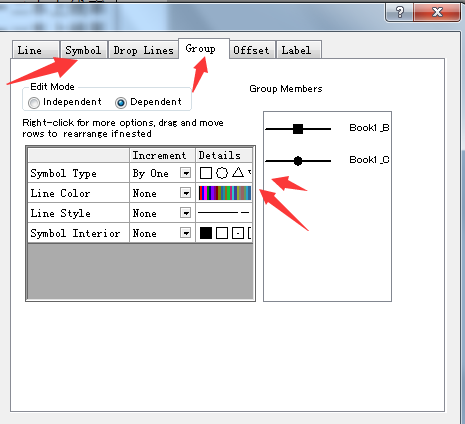The image size is (465, 424).
Task: Open the Symbol tab
Action: coord(83,50)
